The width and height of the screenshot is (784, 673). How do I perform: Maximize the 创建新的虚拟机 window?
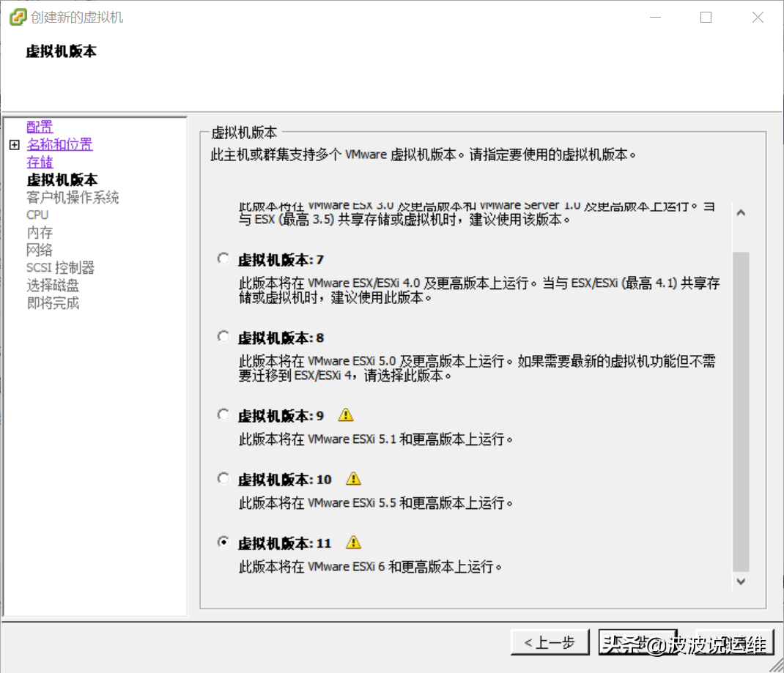[x=706, y=18]
